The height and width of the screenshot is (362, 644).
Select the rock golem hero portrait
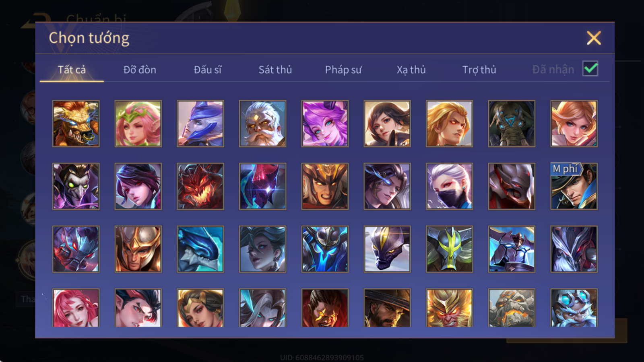coord(512,308)
